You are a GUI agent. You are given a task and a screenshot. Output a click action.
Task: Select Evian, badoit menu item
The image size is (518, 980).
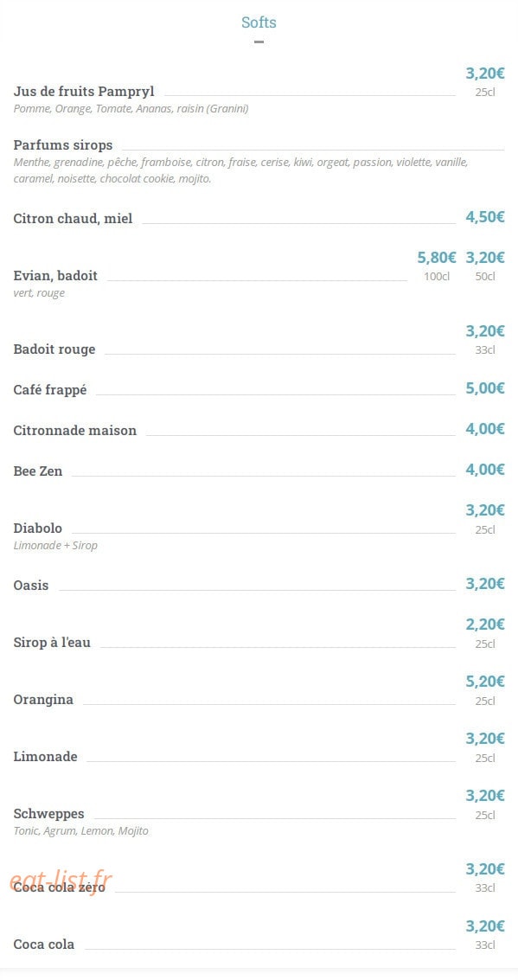tap(55, 276)
